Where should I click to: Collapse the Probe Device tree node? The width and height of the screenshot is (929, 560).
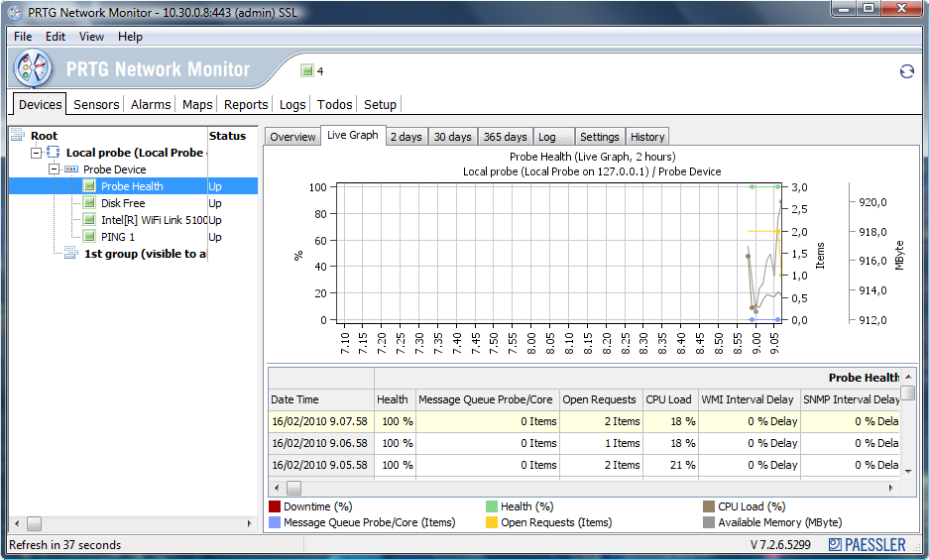coord(54,169)
